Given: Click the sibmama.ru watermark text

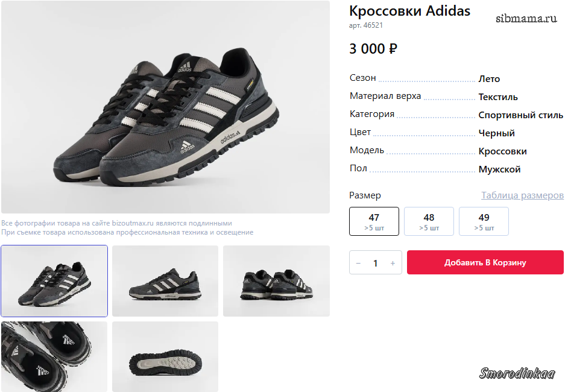Looking at the screenshot, I should (526, 18).
